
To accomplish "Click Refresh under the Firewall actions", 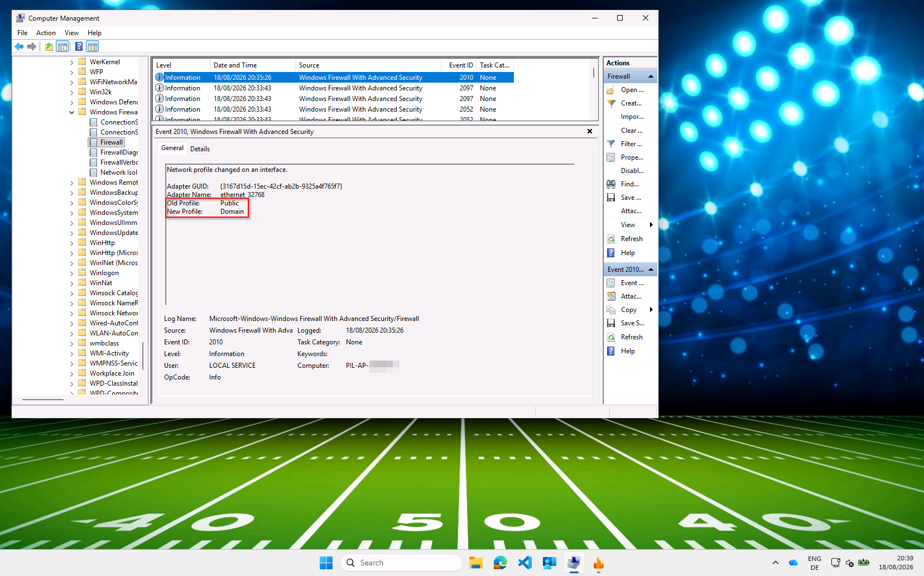I will click(x=631, y=239).
